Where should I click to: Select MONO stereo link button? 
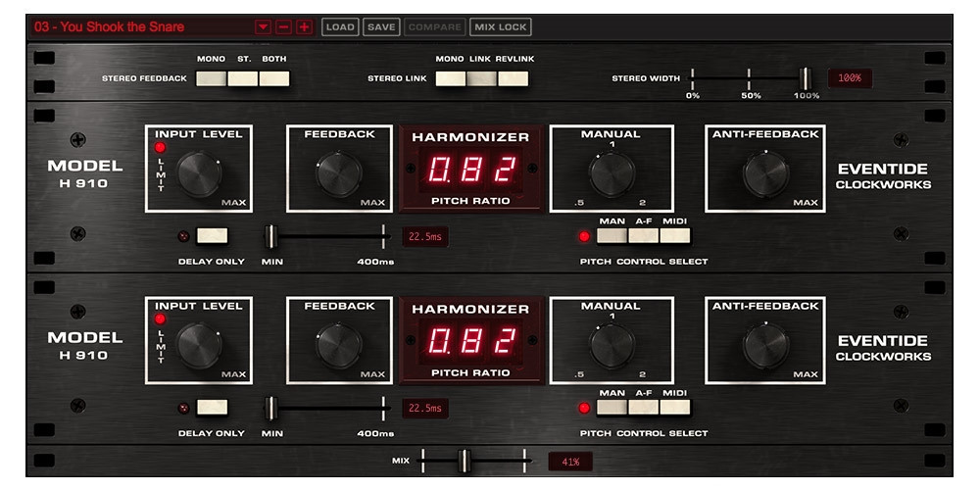[x=451, y=78]
